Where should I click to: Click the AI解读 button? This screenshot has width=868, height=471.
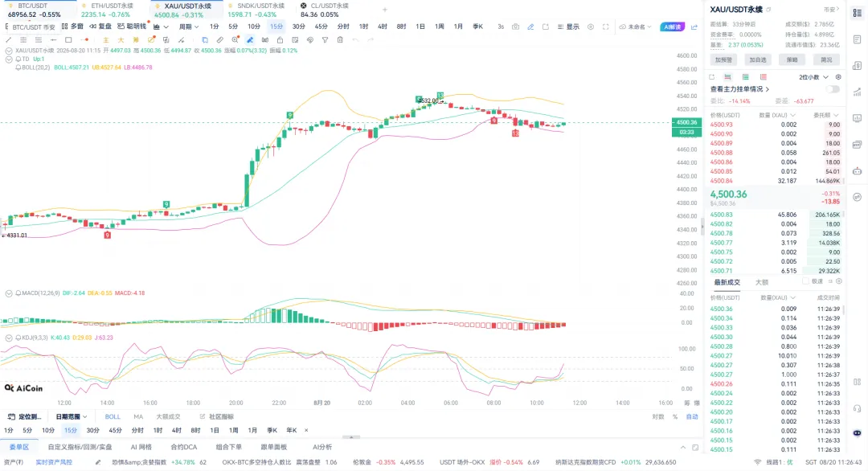point(673,27)
